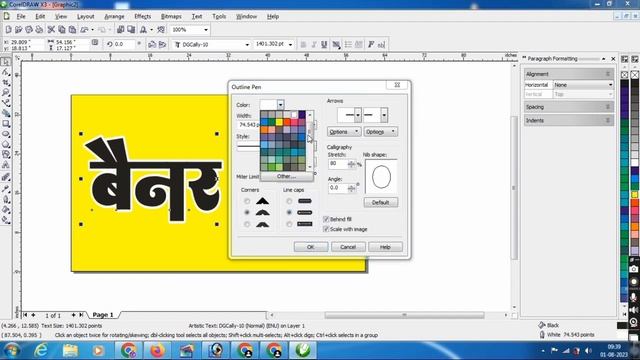
Task: Open the Bitmaps menu
Action: [x=171, y=17]
